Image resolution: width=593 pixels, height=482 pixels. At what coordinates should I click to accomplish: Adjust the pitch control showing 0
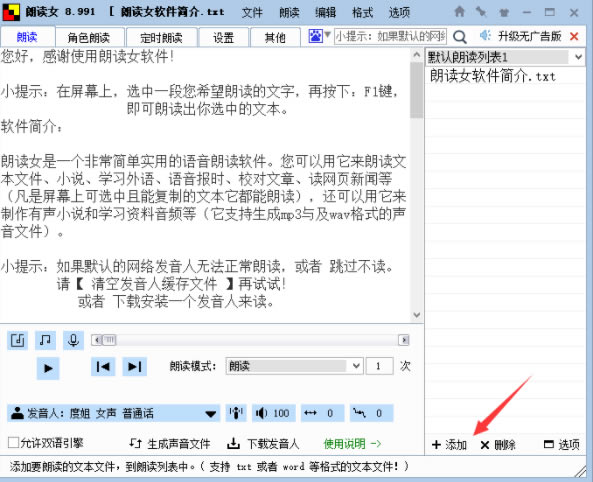point(371,413)
